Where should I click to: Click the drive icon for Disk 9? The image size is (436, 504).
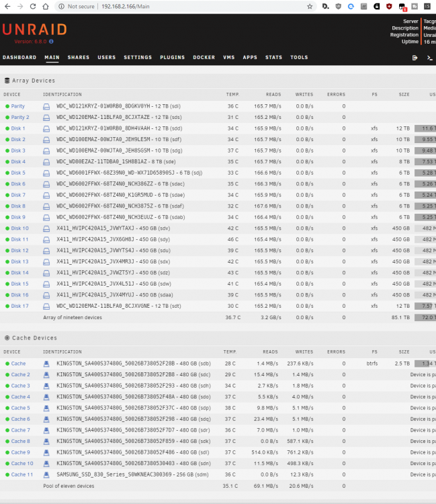click(46, 217)
